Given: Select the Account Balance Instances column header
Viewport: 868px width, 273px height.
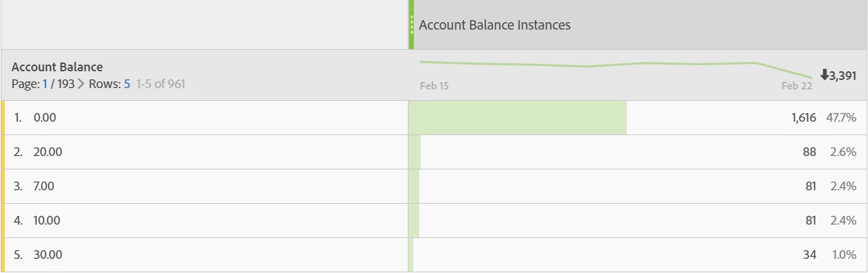Looking at the screenshot, I should coord(494,25).
